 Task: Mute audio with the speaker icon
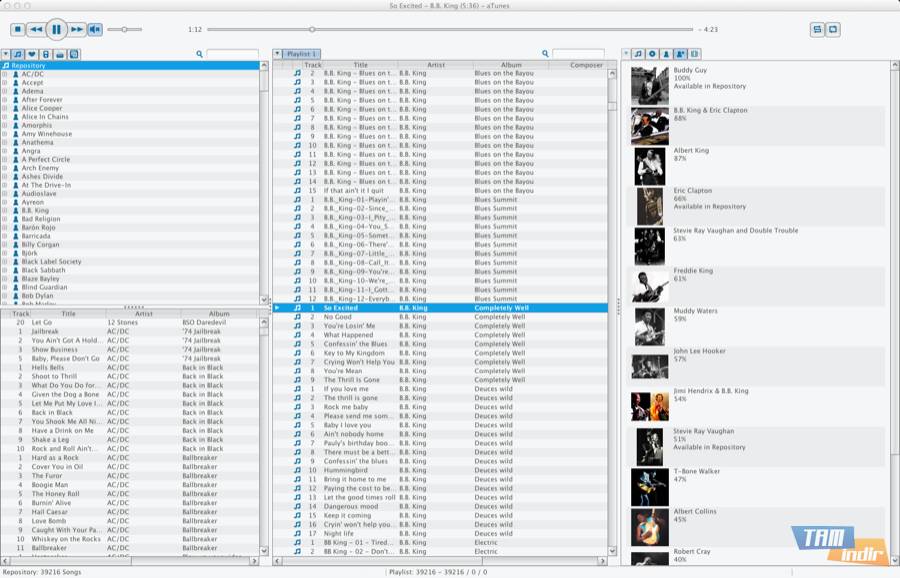(x=95, y=30)
